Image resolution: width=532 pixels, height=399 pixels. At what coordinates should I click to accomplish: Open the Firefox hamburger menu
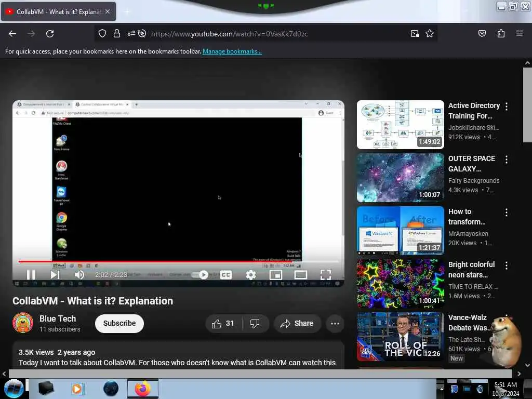(x=519, y=33)
